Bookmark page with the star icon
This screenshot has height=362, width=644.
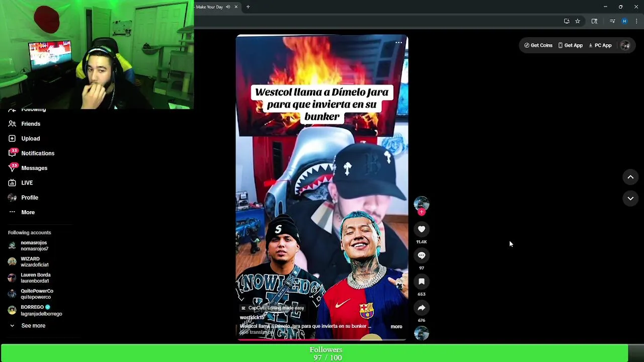(578, 21)
